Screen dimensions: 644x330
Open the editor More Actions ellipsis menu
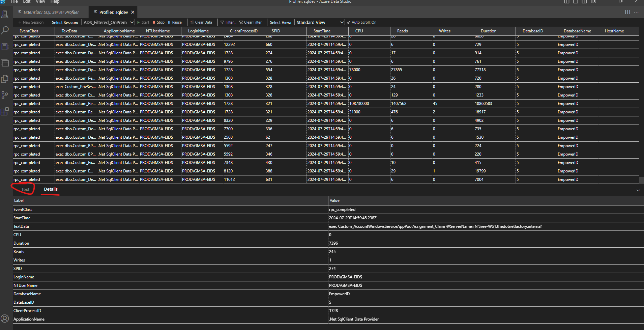coord(636,12)
